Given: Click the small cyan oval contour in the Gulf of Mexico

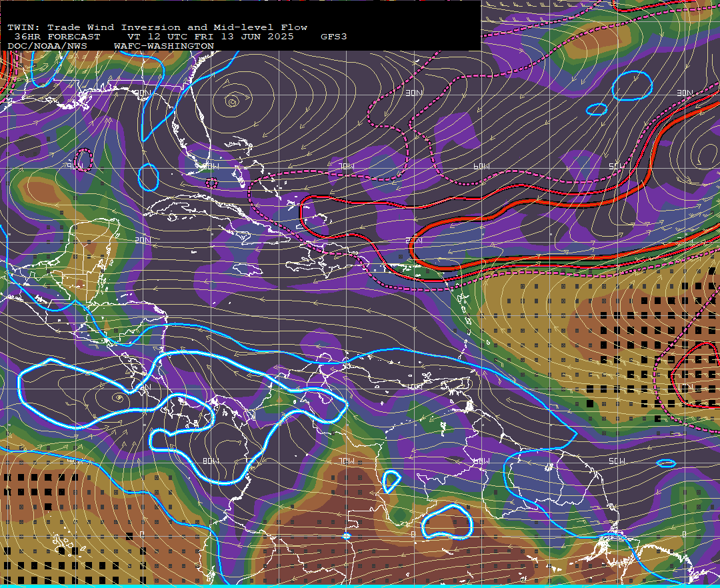Looking at the screenshot, I should (x=148, y=177).
